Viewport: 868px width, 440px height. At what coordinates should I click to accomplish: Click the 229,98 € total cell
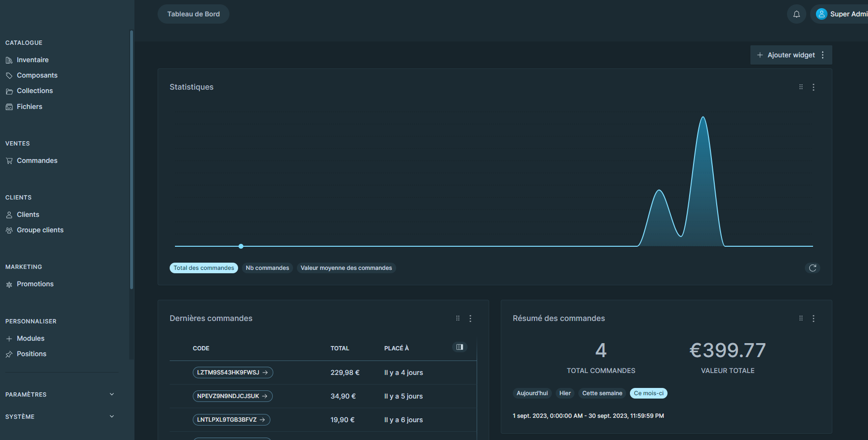pyautogui.click(x=345, y=373)
